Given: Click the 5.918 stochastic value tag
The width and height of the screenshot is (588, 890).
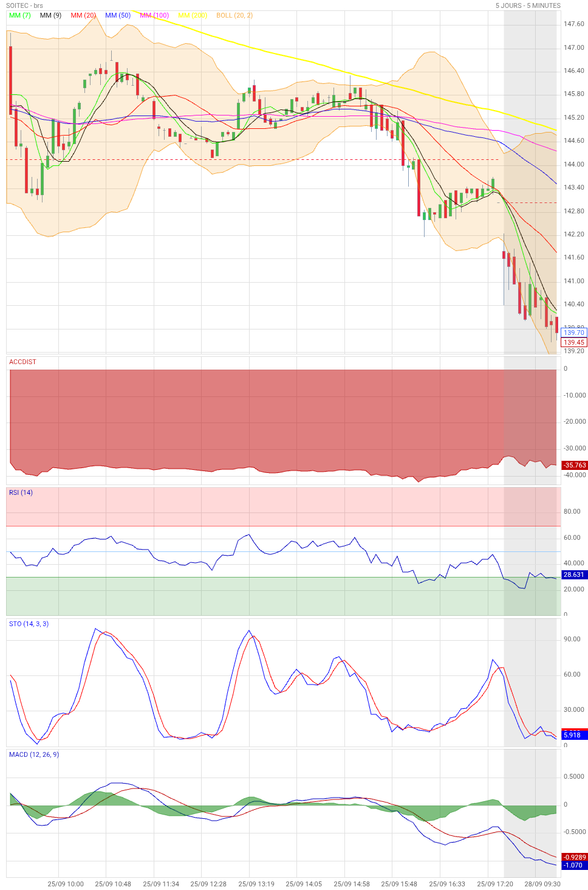Looking at the screenshot, I should coord(574,735).
